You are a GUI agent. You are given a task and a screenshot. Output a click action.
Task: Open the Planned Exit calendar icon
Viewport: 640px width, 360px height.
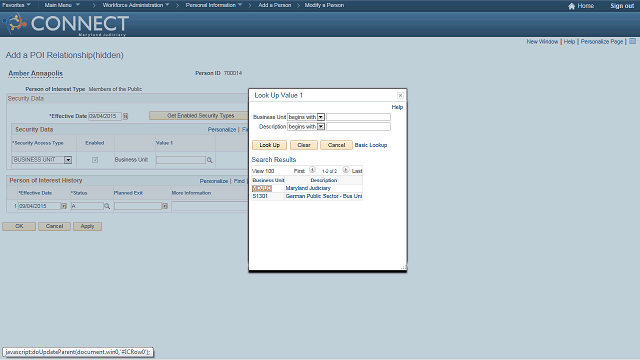tap(165, 206)
